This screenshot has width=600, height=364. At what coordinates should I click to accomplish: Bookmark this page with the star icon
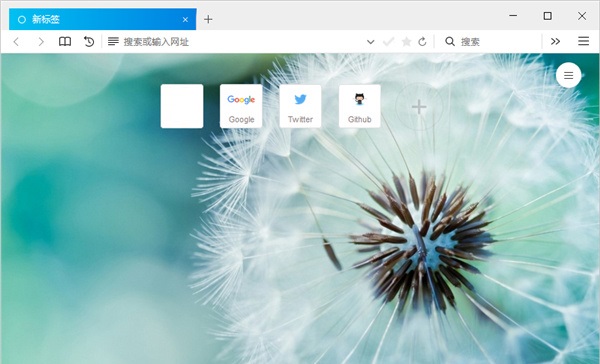pos(406,41)
